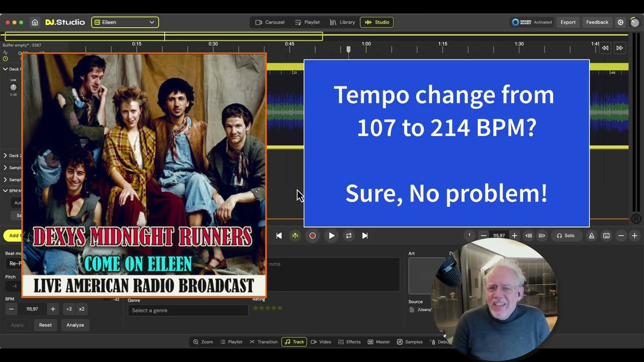Switch to the Playlist view in top bar
Viewport: 644px width, 362px height.
coord(307,22)
